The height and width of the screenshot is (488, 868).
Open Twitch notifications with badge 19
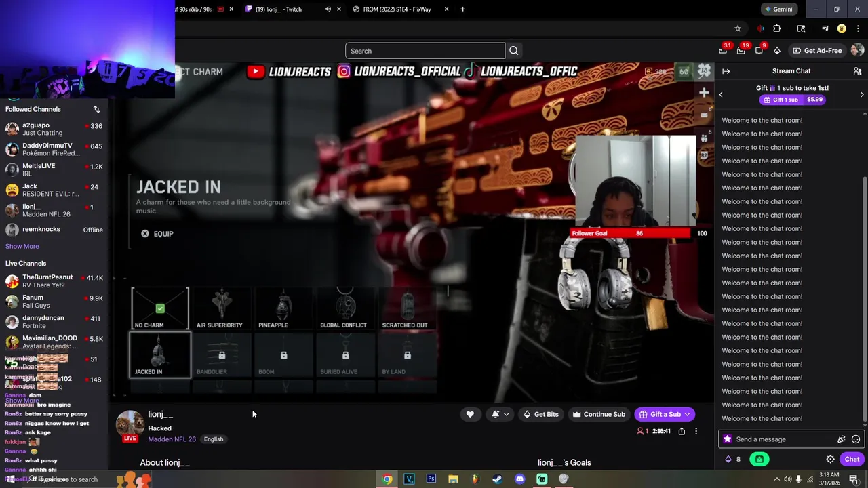click(741, 50)
